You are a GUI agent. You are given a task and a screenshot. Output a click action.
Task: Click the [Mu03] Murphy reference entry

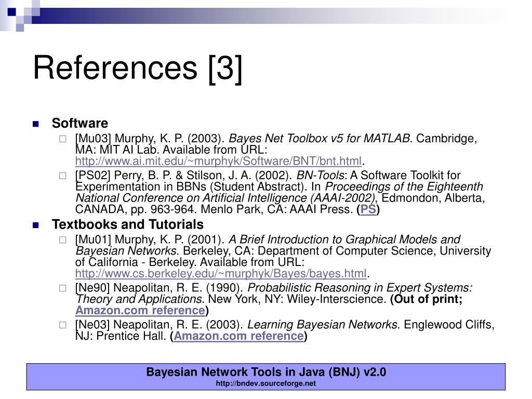coord(276,150)
